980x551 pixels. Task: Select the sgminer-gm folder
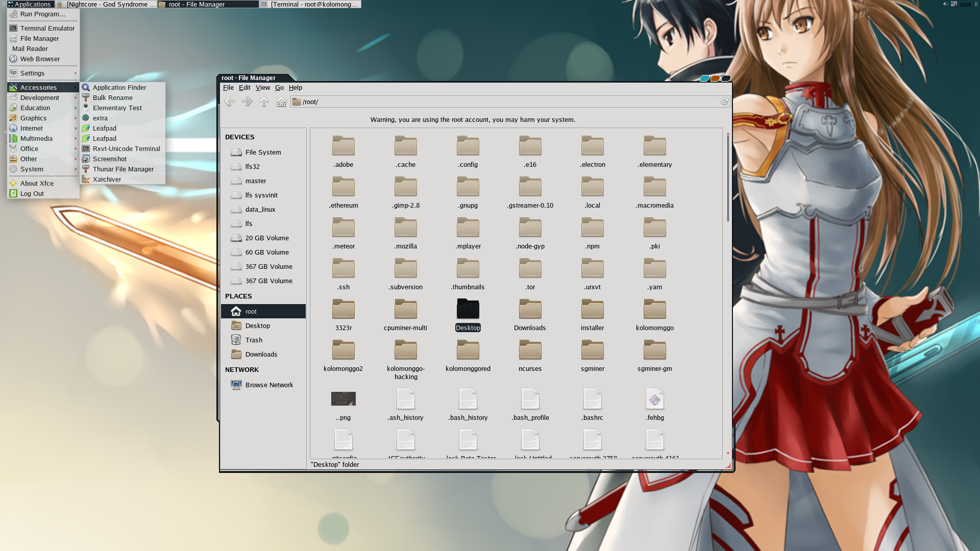pos(655,356)
